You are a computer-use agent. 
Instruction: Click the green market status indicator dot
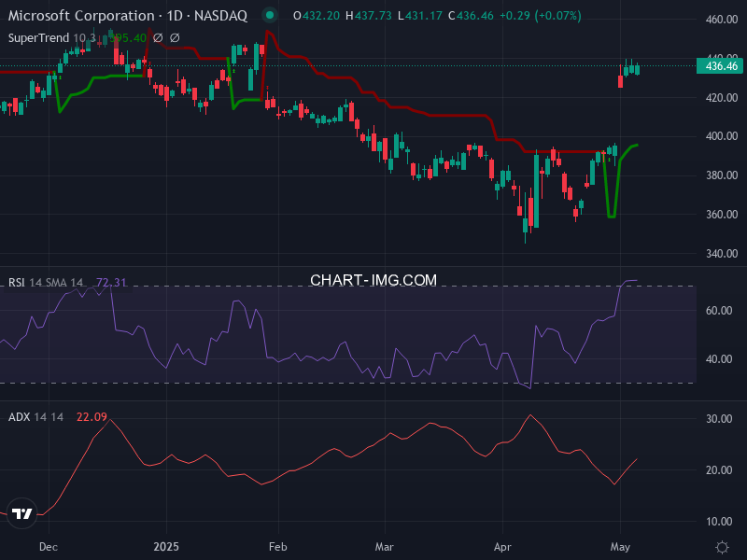pos(270,15)
